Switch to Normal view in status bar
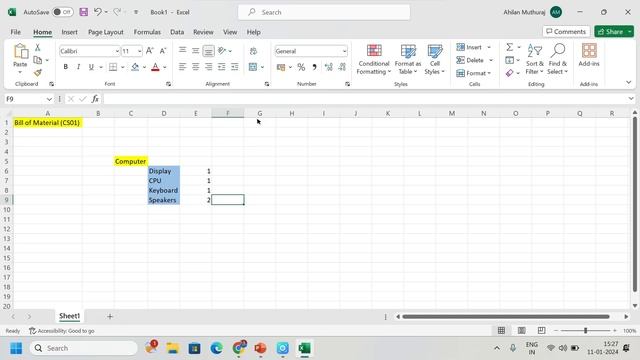Image resolution: width=640 pixels, height=360 pixels. tap(502, 330)
